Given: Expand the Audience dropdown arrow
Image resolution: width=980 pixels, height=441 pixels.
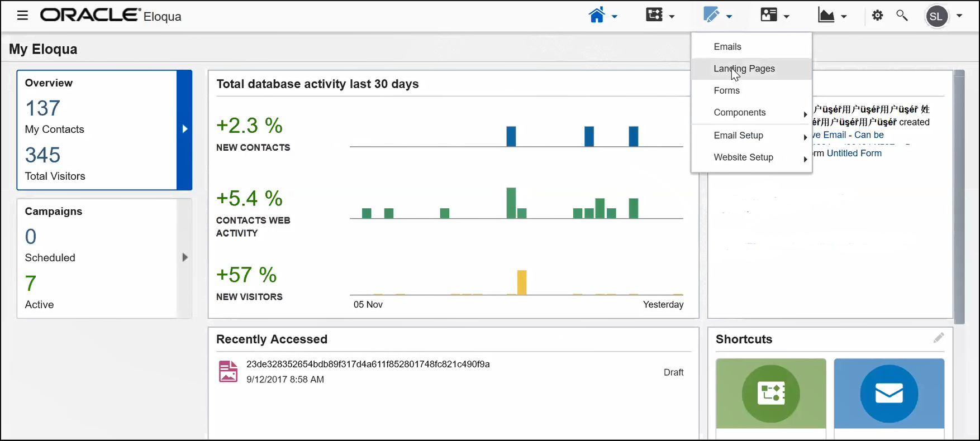Looking at the screenshot, I should [x=787, y=17].
